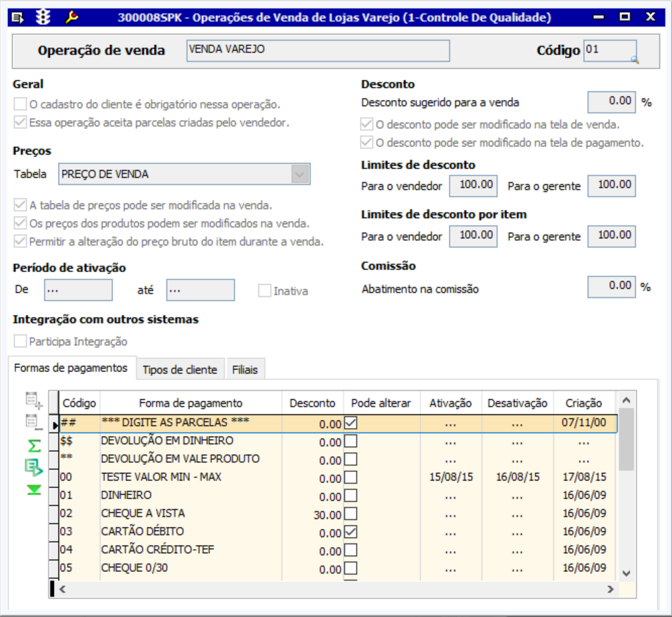Screen dimensions: 672x617
Task: Toggle 'O cadastro do cliente é obrigatório' checkbox
Action: tap(20, 104)
